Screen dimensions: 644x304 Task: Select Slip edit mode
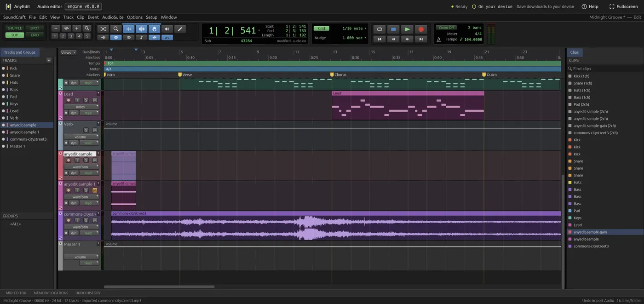tap(15, 35)
